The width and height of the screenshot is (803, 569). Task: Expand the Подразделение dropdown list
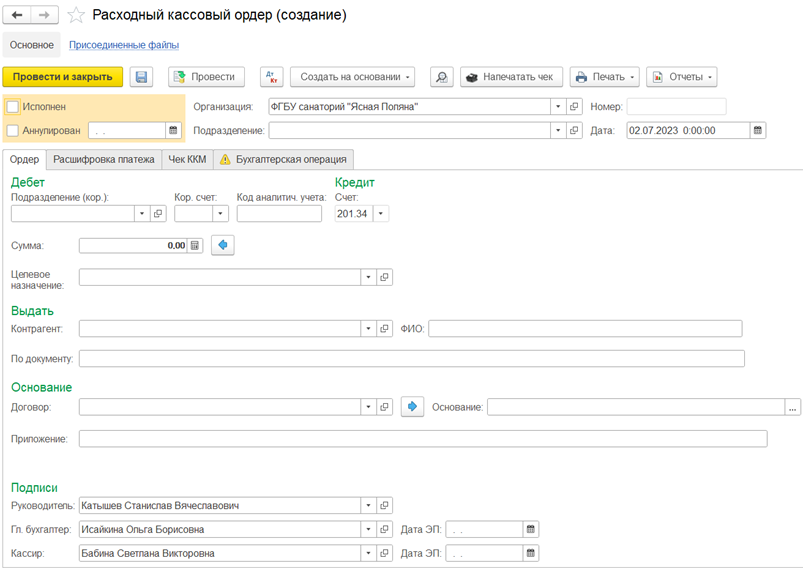[x=558, y=131]
